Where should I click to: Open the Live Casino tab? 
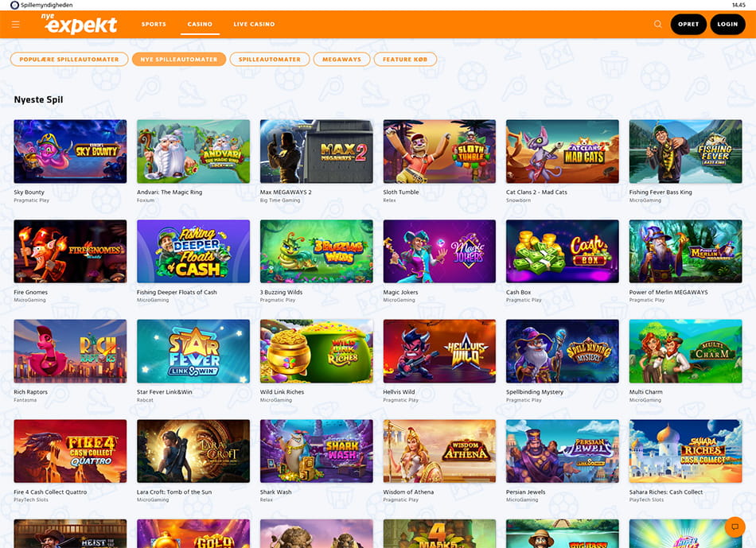point(254,25)
